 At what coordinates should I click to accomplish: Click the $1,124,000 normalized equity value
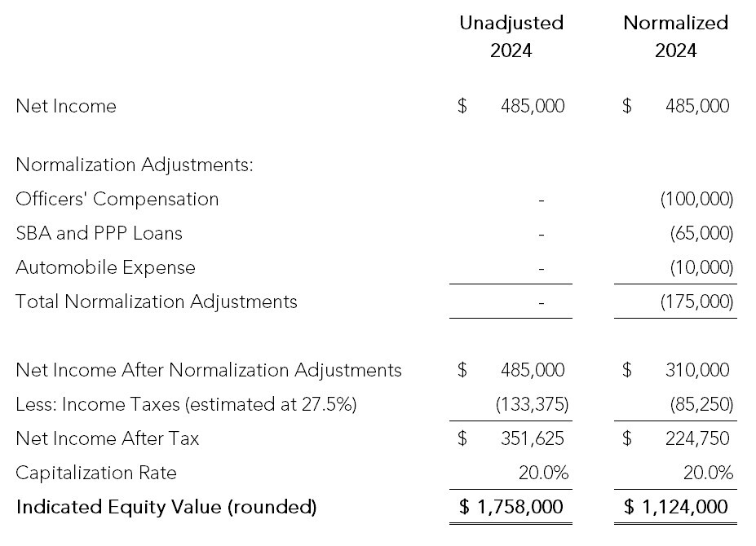[x=676, y=507]
